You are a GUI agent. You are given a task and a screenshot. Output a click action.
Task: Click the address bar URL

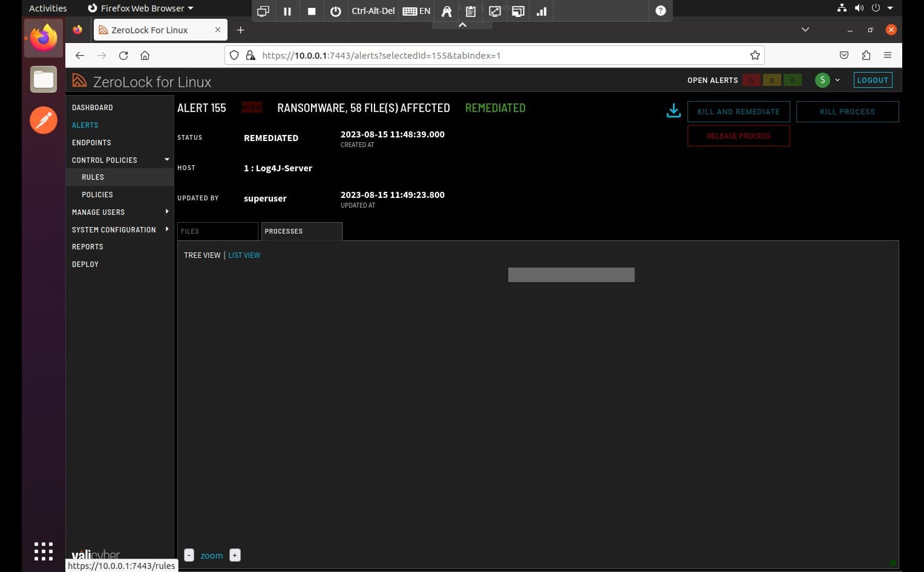tap(381, 56)
